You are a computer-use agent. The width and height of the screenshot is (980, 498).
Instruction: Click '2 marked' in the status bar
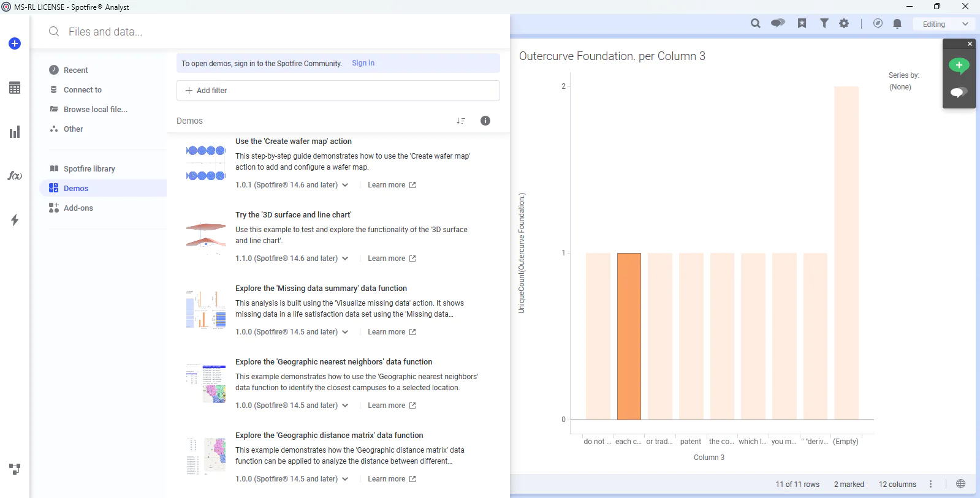(849, 485)
